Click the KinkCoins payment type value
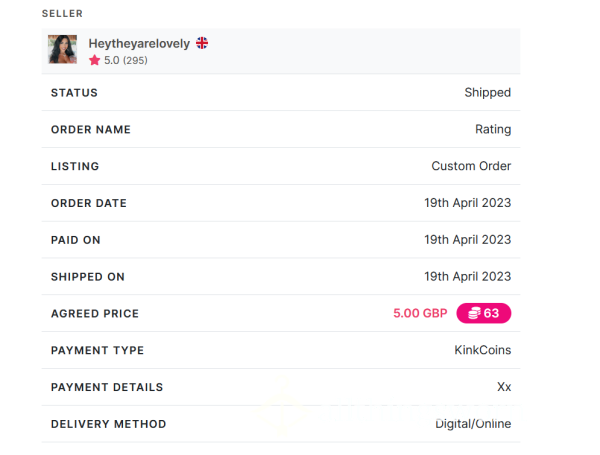 [x=483, y=350]
